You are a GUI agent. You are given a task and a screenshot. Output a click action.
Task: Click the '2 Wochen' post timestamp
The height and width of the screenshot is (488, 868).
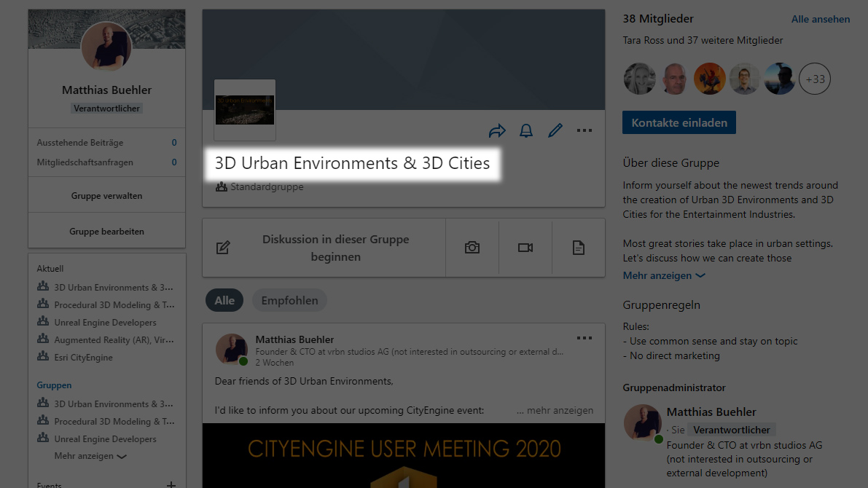click(x=275, y=363)
